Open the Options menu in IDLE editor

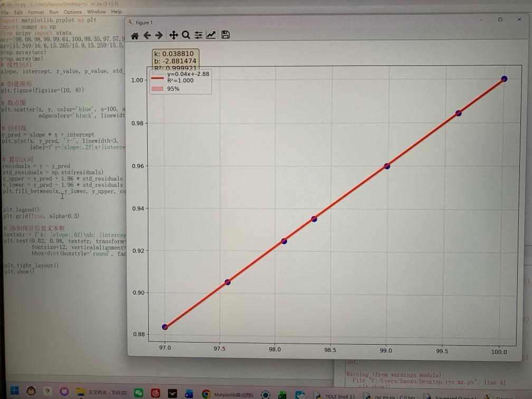tap(73, 12)
